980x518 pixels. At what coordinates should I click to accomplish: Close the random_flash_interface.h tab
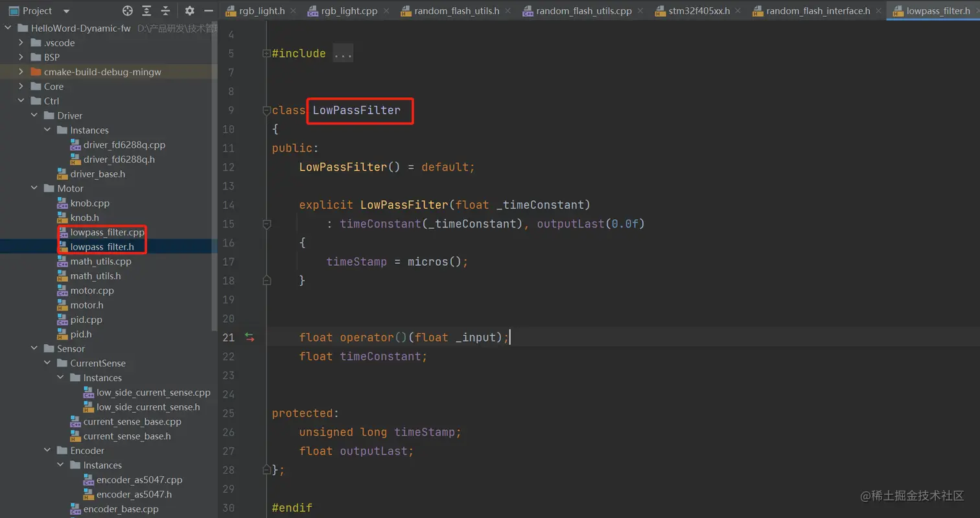[x=878, y=10]
